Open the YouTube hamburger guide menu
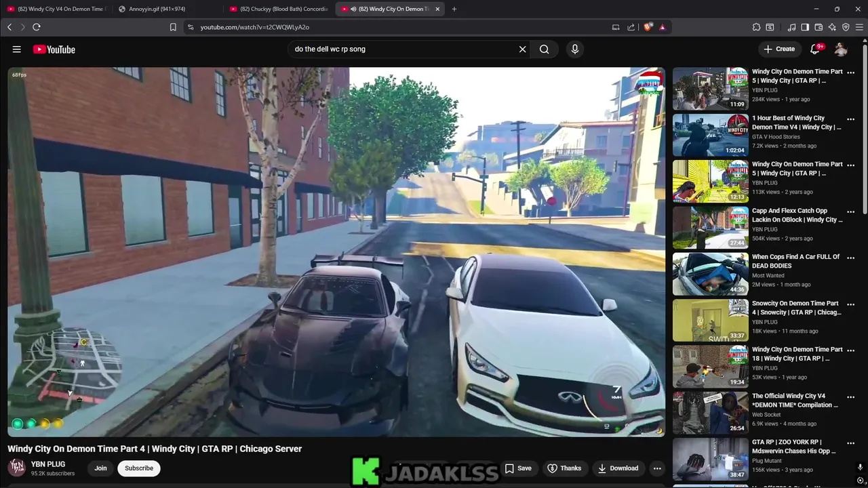Viewport: 868px width, 488px height. (17, 49)
